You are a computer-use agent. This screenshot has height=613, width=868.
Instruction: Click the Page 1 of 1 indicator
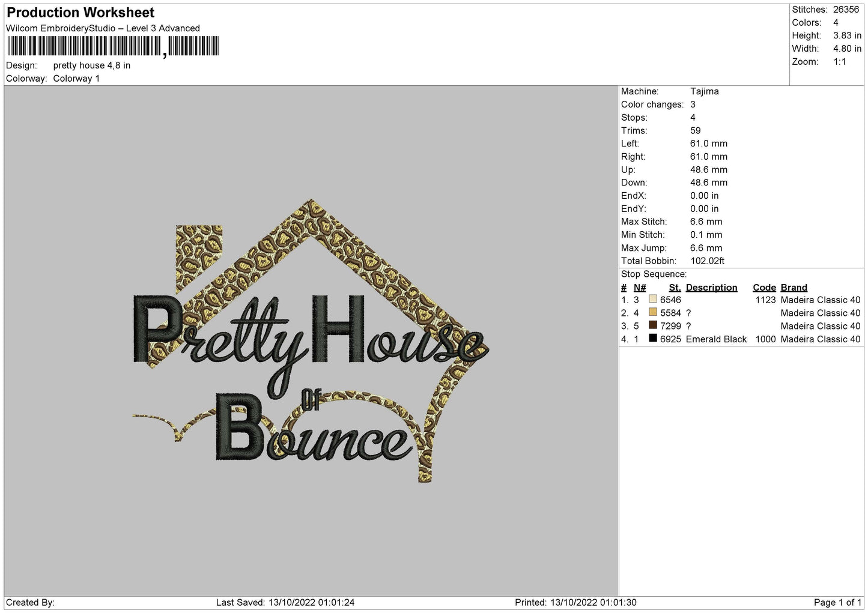837,602
